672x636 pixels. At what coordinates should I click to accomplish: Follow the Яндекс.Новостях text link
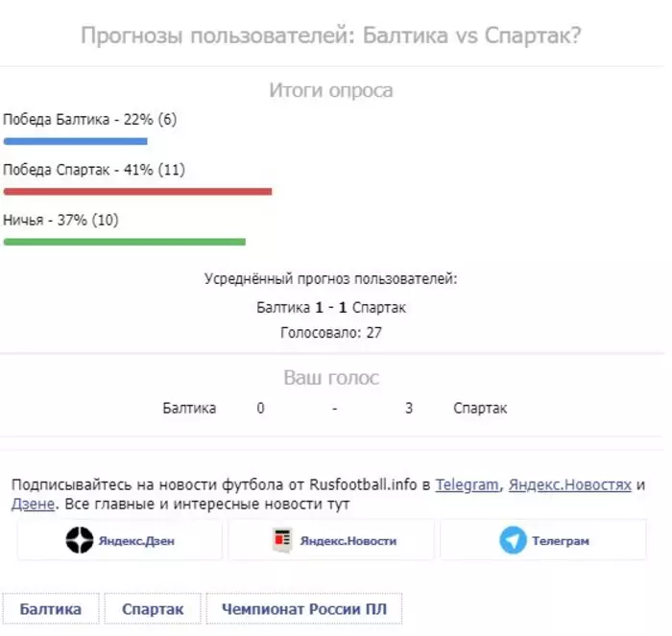click(x=570, y=484)
